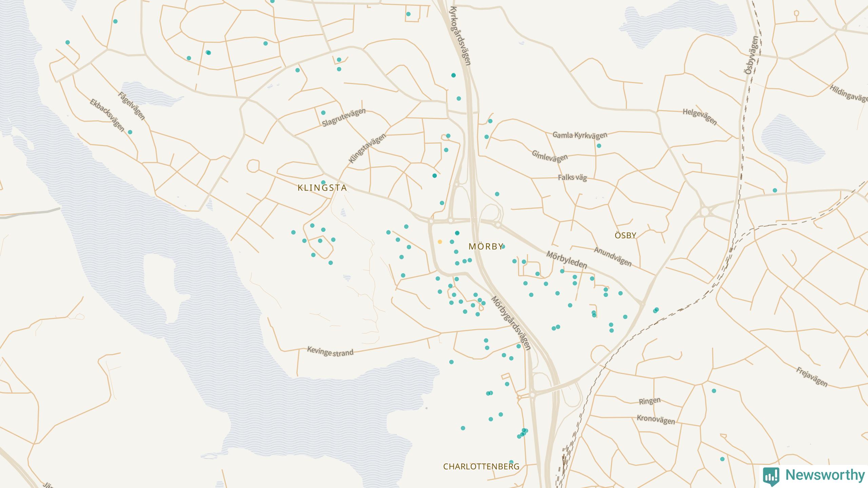Click the Klingstavägen street label
Screen dimensions: 868x488
pyautogui.click(x=367, y=148)
